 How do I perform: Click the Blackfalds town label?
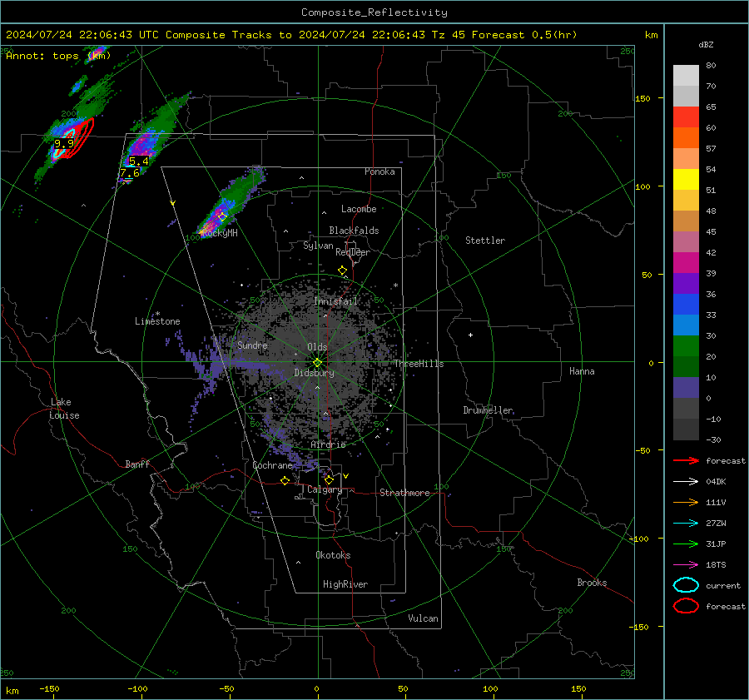(354, 231)
